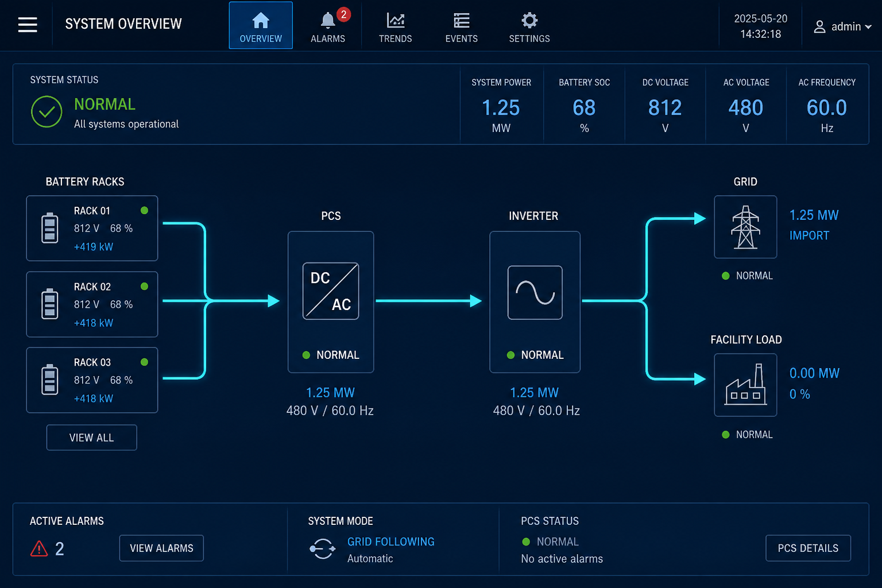This screenshot has width=882, height=588.
Task: Click the DC Voltage 812 value
Action: 665,108
